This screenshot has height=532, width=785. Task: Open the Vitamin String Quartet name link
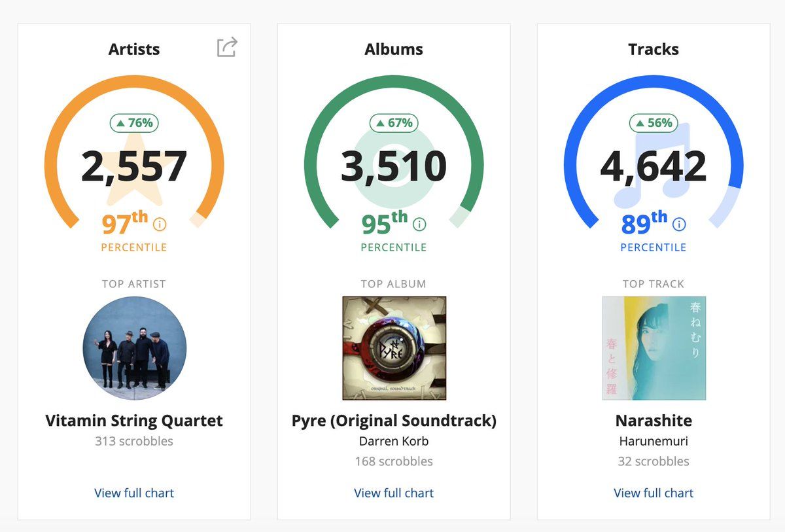click(134, 421)
